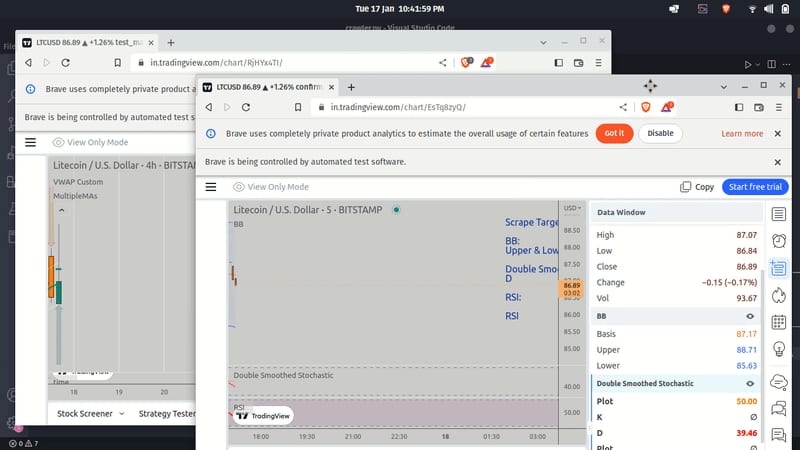Open Brave Shields icon in back window

point(466,63)
